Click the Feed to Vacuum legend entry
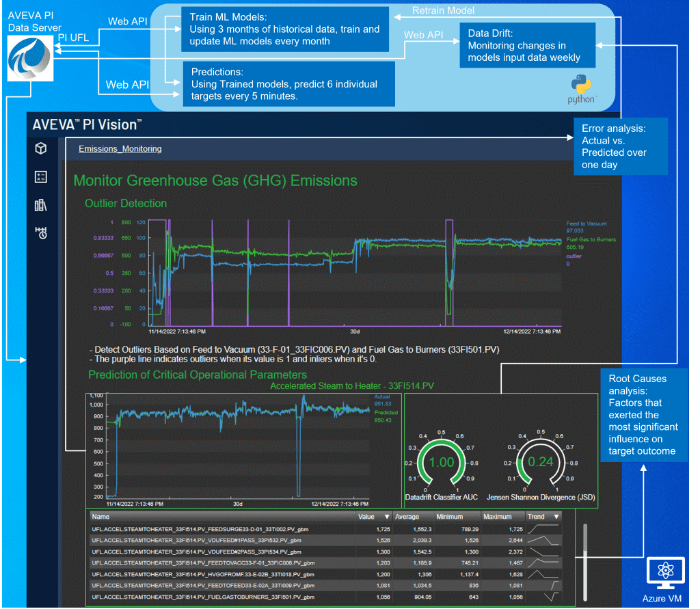700x609 pixels. pos(586,227)
